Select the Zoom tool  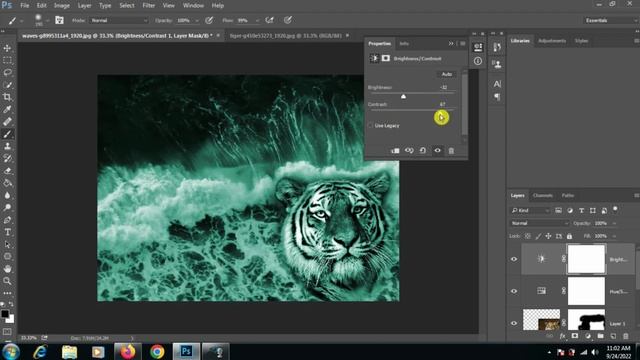click(x=7, y=281)
